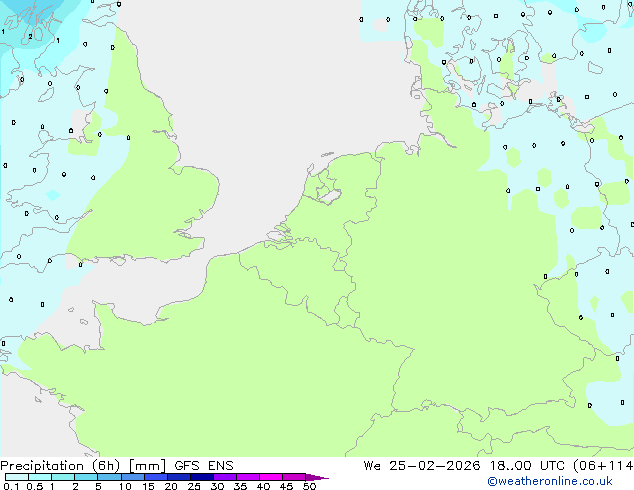634x490 pixels.
Task: Click the 25 mm navy legend swatch
Action: pyautogui.click(x=201, y=477)
